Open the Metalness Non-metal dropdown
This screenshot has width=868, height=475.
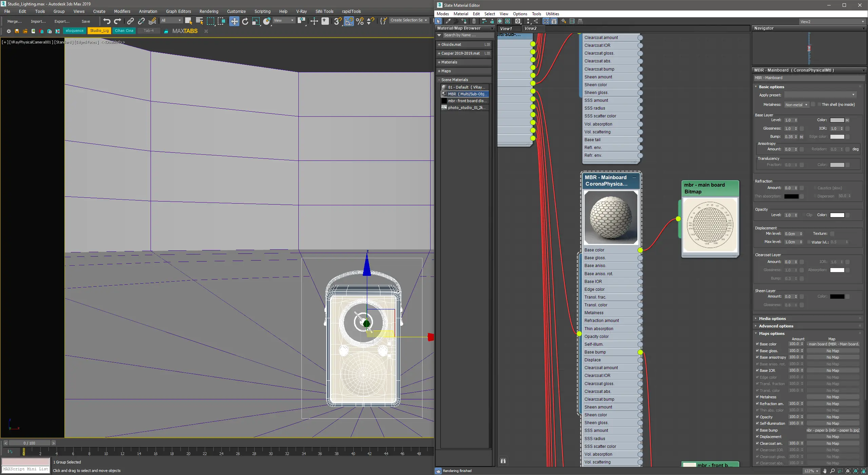[796, 104]
